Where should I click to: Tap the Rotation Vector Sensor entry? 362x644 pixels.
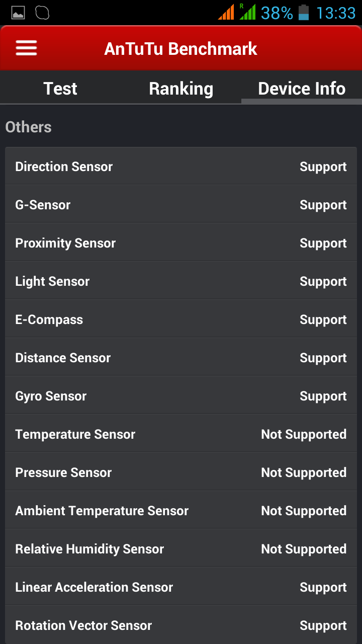tap(181, 625)
